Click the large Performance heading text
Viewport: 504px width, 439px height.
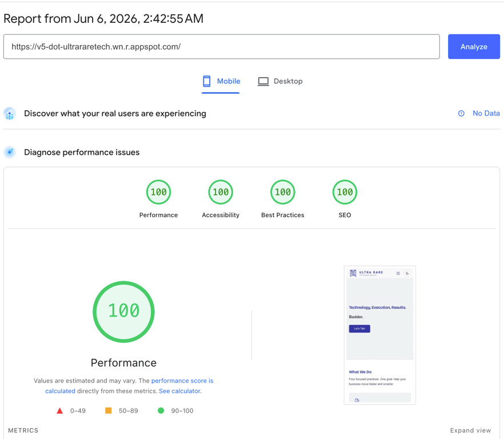123,363
